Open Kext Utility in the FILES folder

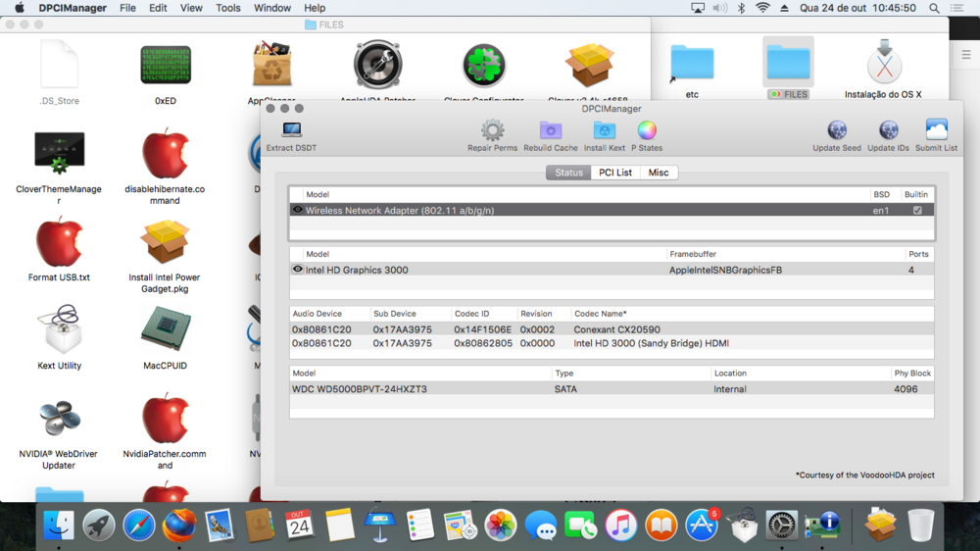[x=59, y=333]
